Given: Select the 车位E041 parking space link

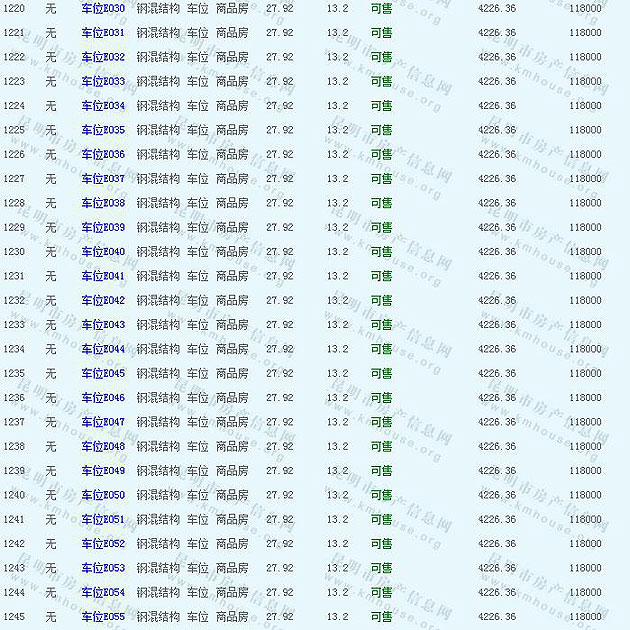Looking at the screenshot, I should [x=103, y=276].
